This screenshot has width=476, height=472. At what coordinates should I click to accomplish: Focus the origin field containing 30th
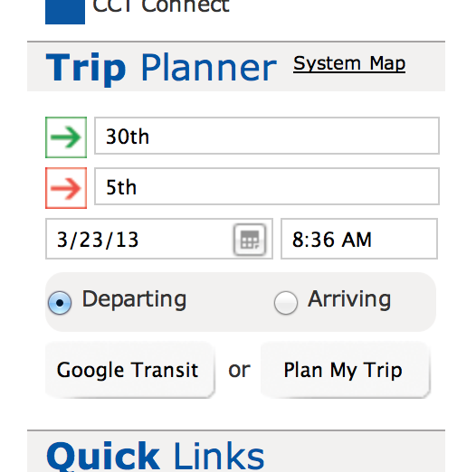click(267, 136)
